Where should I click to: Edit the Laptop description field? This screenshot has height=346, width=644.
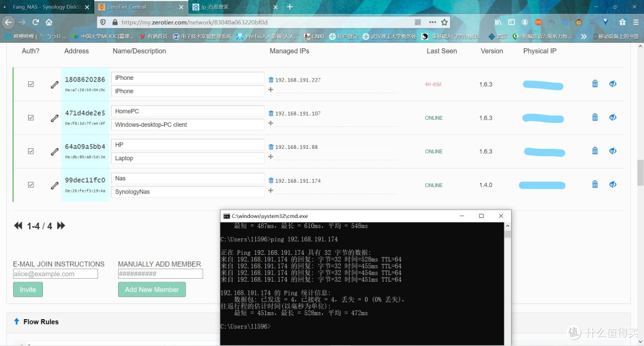pos(188,158)
